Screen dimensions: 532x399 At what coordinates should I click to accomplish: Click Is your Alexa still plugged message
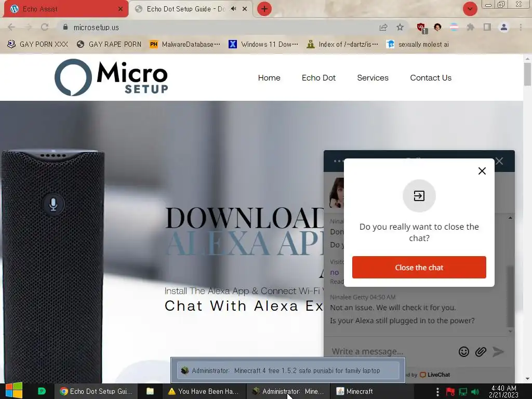[402, 320]
